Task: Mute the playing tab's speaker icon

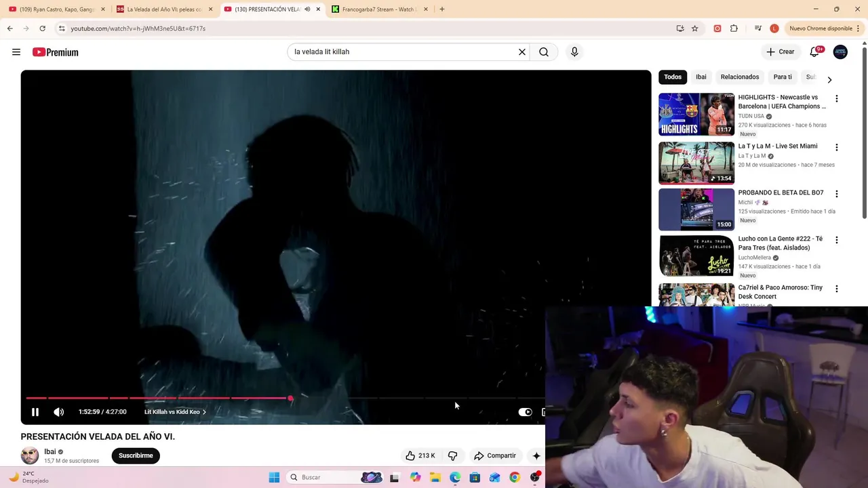Action: point(307,9)
